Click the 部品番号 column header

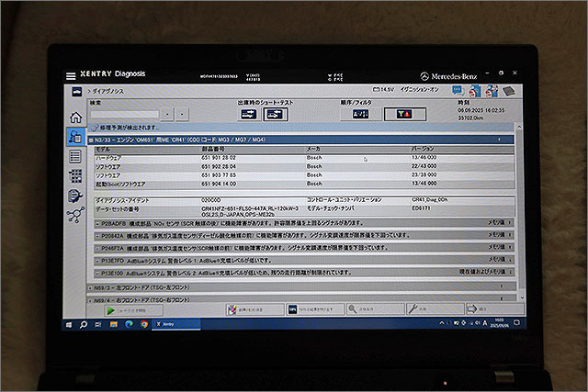tap(213, 149)
